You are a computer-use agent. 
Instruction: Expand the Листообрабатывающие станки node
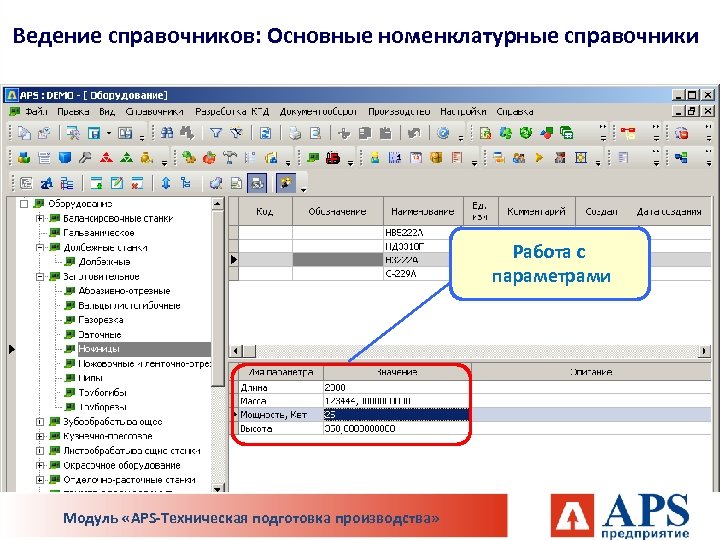40,450
